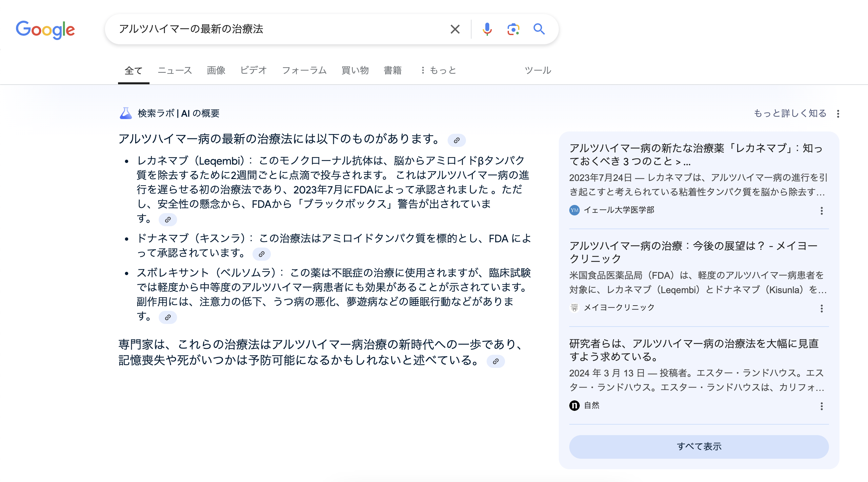Switch to the ニュース tab
This screenshot has height=482, width=868.
click(x=175, y=70)
